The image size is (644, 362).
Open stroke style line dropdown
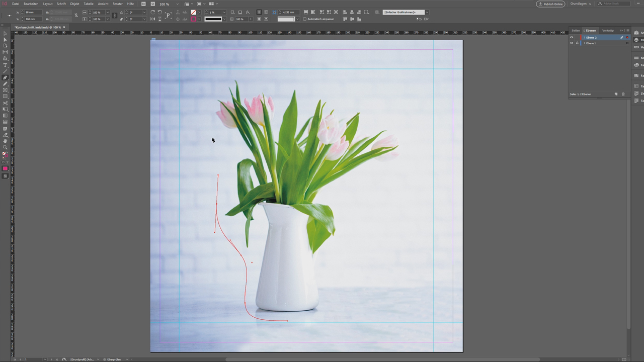(x=224, y=19)
